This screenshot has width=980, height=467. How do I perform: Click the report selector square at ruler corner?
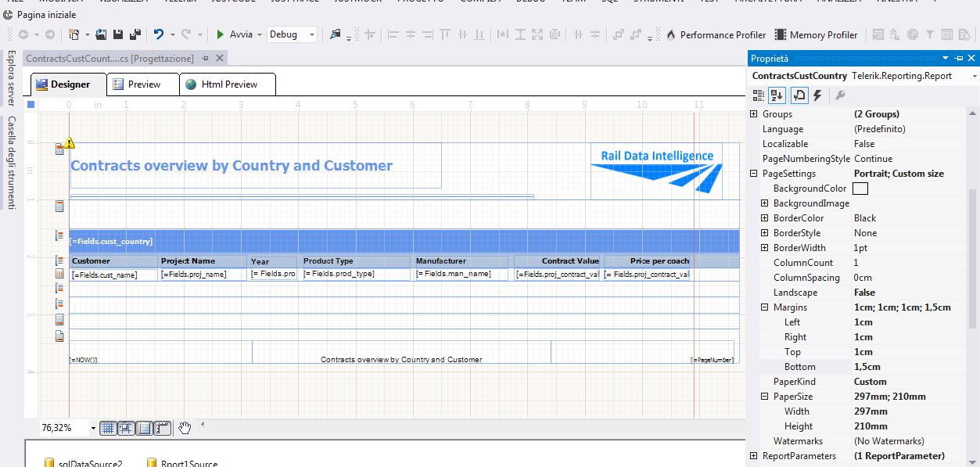coord(31,104)
